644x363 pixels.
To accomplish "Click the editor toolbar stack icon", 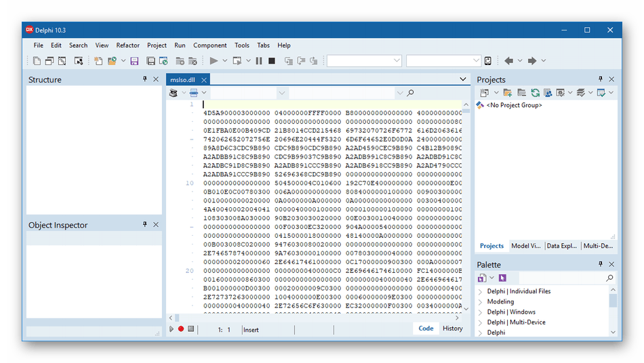I will coord(174,93).
